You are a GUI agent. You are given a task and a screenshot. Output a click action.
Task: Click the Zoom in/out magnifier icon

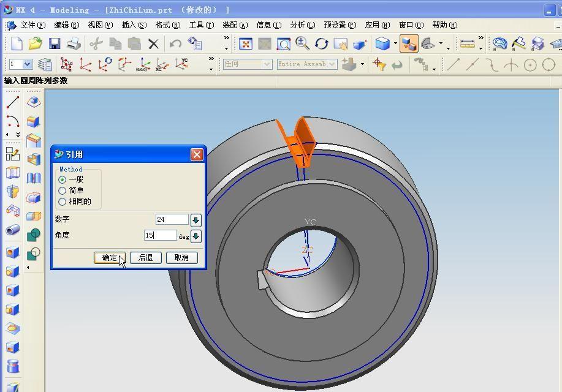(302, 43)
